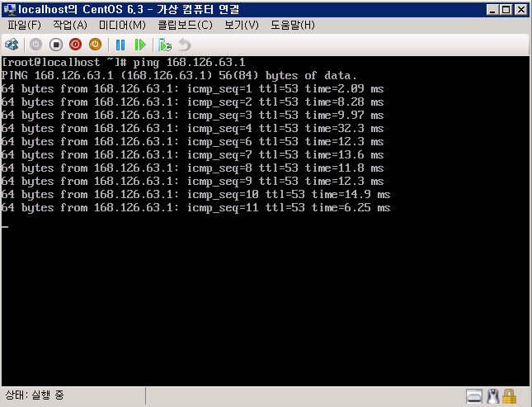532x407 pixels.
Task: Click the padlock status bar icon
Action: (x=509, y=396)
